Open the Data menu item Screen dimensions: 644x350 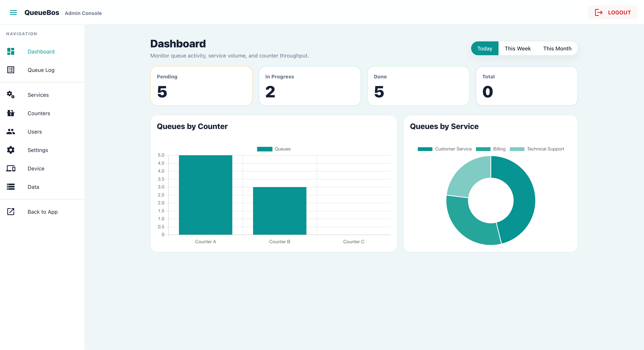point(42,187)
